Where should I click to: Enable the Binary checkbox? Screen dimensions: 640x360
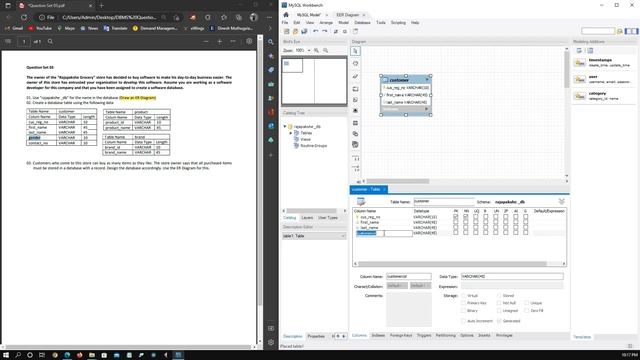pos(463,311)
